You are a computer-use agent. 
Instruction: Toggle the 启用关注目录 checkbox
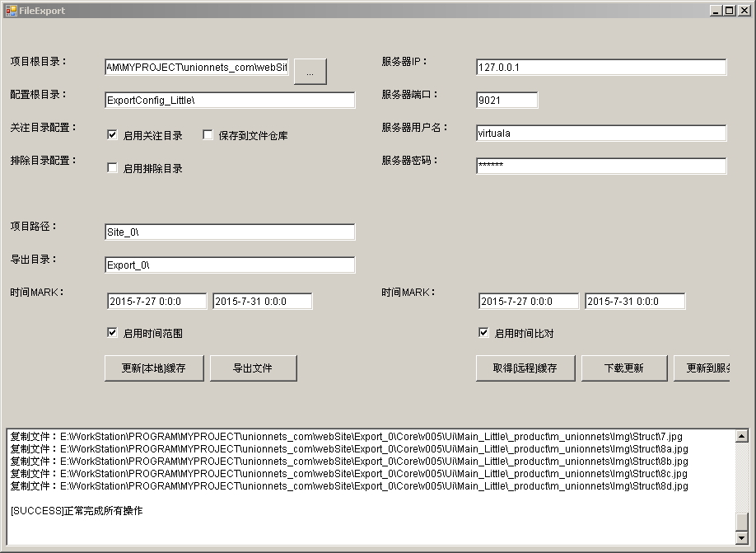click(113, 135)
